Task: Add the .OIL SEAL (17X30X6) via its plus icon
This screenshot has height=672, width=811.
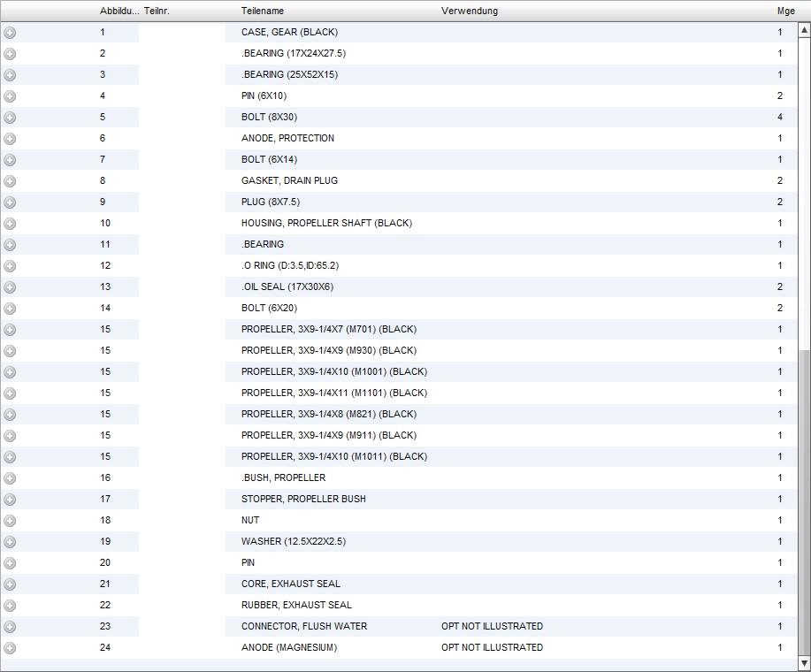Action: [x=10, y=287]
